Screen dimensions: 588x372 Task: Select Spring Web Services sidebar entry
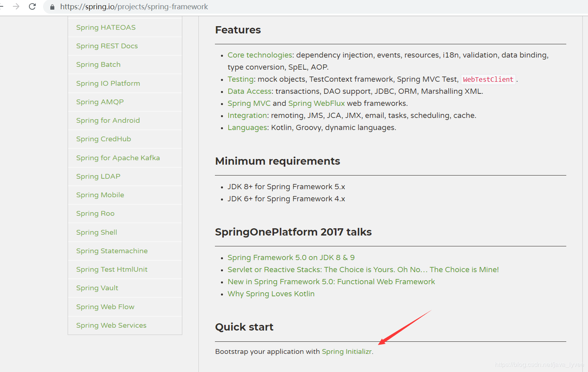(x=111, y=325)
